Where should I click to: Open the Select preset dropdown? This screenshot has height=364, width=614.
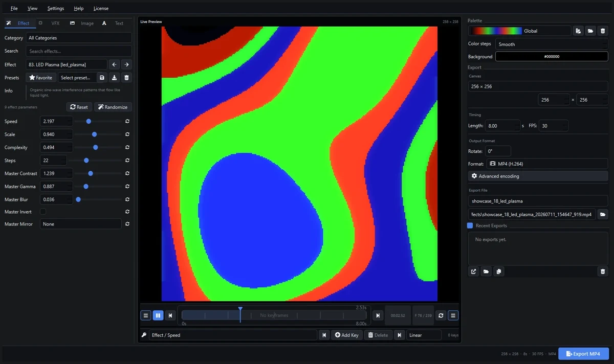coord(76,78)
